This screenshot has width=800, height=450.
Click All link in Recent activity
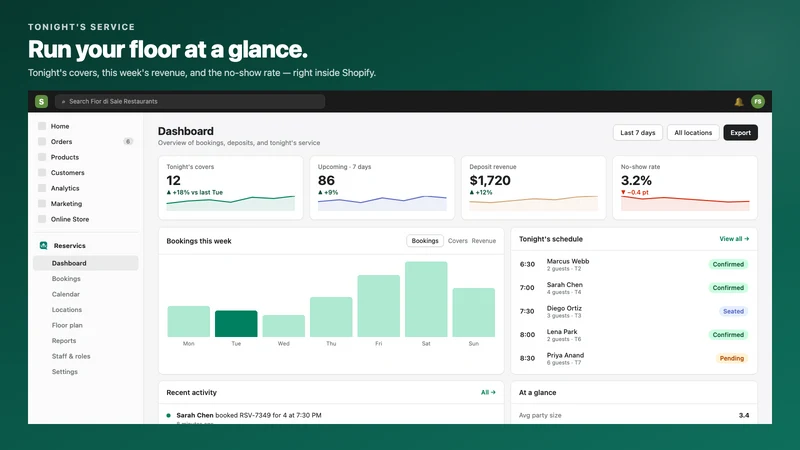pyautogui.click(x=488, y=392)
